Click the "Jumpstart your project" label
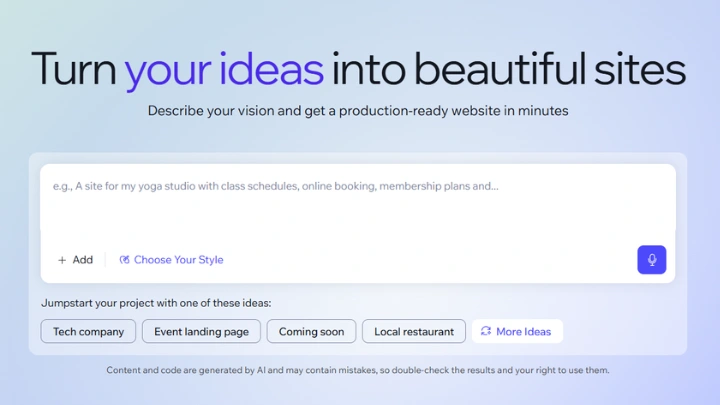The image size is (720, 405). click(x=156, y=302)
